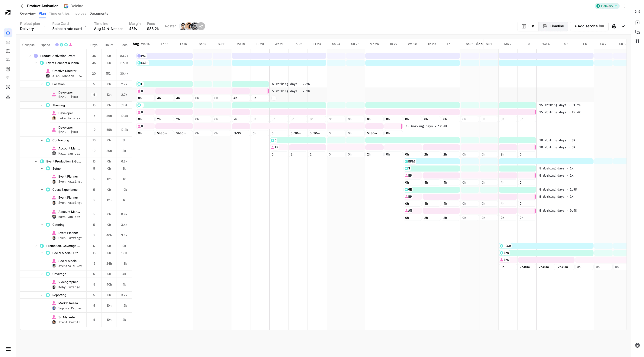Collapse the Product Activation Event row
This screenshot has height=357, width=644.
click(x=30, y=56)
